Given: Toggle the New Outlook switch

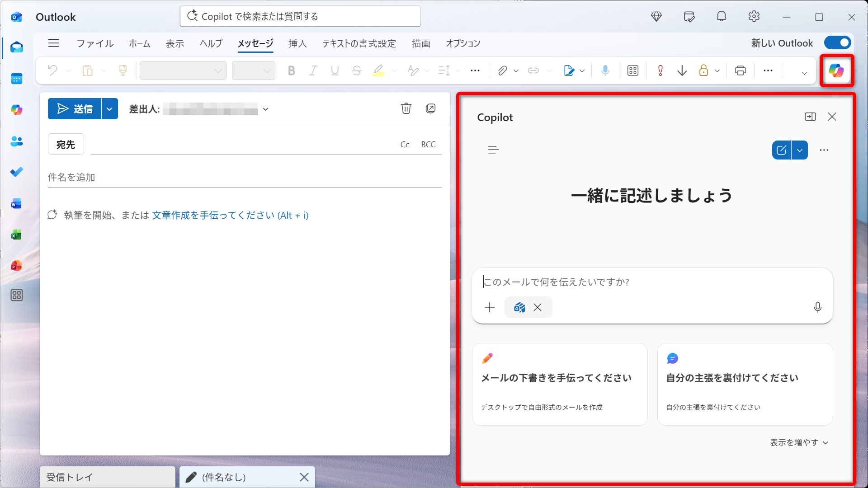Looking at the screenshot, I should 837,43.
